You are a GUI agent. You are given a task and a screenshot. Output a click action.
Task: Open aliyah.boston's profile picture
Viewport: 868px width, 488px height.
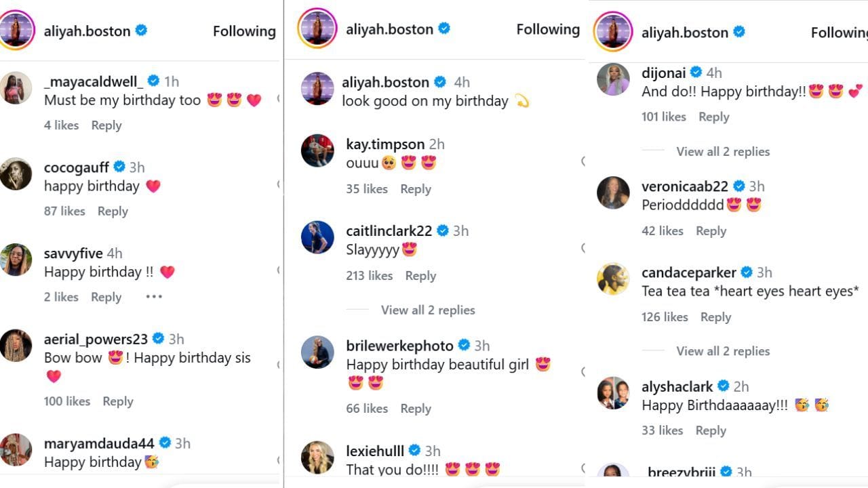17,30
